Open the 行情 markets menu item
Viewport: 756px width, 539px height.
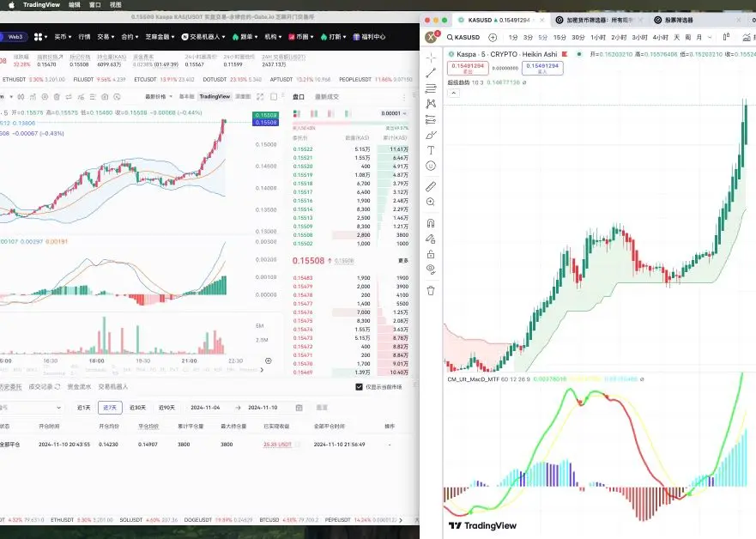pyautogui.click(x=84, y=37)
